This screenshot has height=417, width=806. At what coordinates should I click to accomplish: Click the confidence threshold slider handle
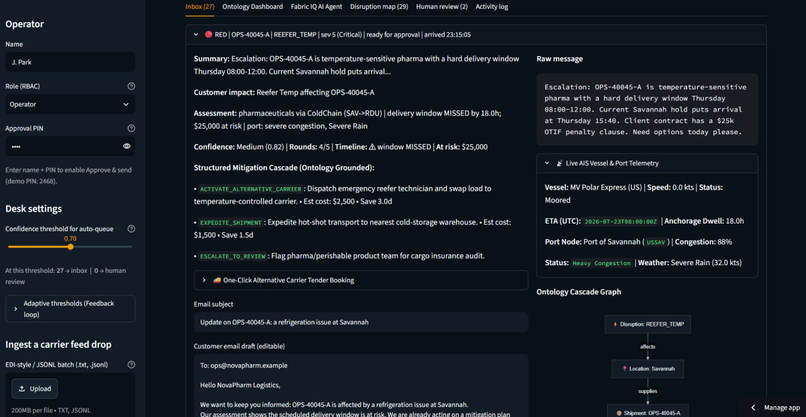click(x=70, y=247)
